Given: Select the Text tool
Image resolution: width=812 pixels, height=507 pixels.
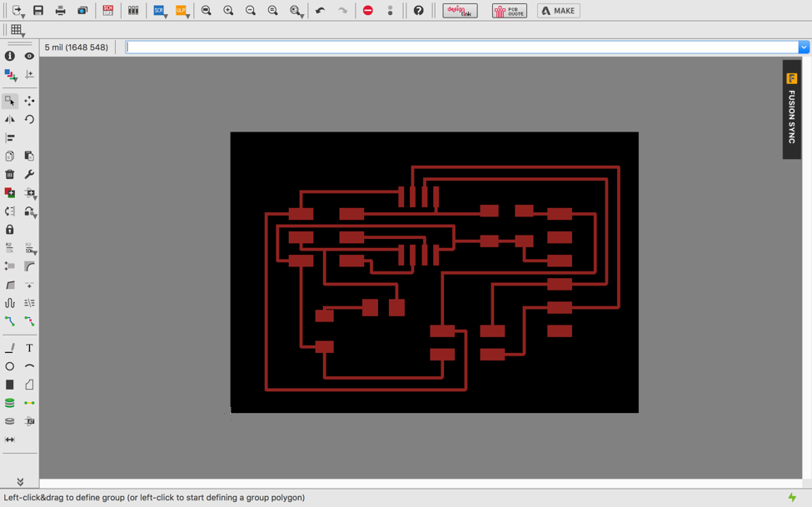Looking at the screenshot, I should [29, 348].
